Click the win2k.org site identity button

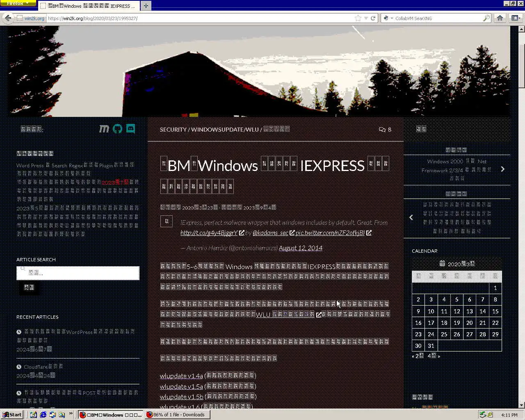pyautogui.click(x=31, y=18)
